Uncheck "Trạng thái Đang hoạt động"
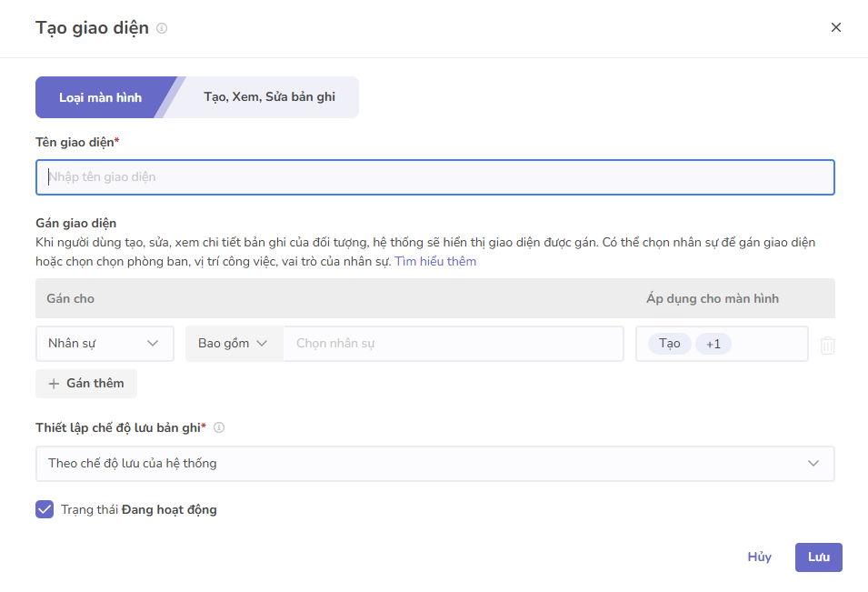This screenshot has width=868, height=592. [45, 509]
